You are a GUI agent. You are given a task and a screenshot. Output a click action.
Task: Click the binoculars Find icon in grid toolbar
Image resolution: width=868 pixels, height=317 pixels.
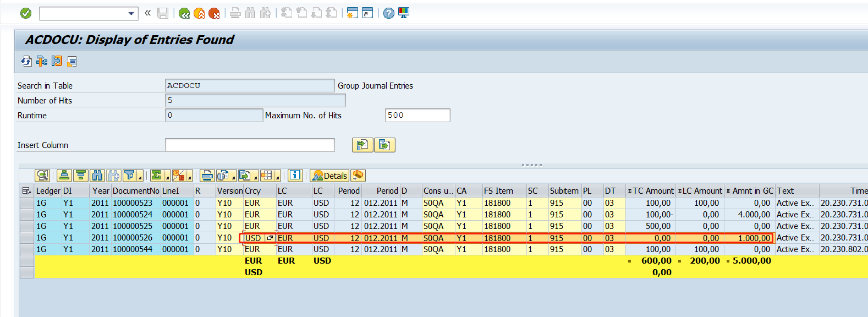(x=97, y=176)
